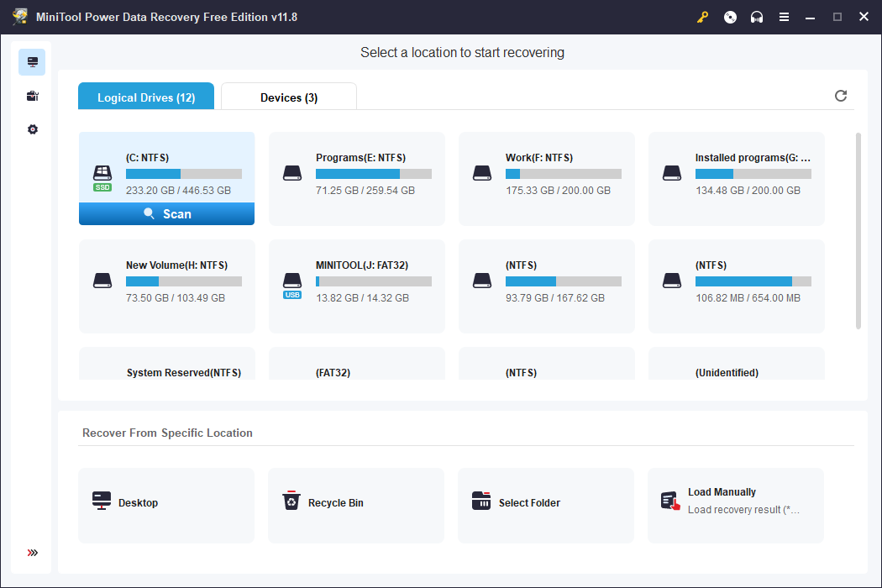Click the MiniTool app logo icon

[19, 17]
